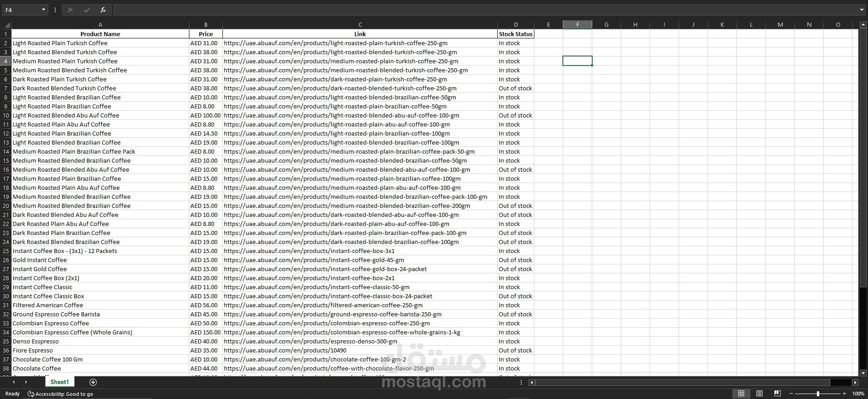Screen dimensions: 868x399
Task: Click the vertical scrollbar down arrow
Action: click(x=863, y=373)
